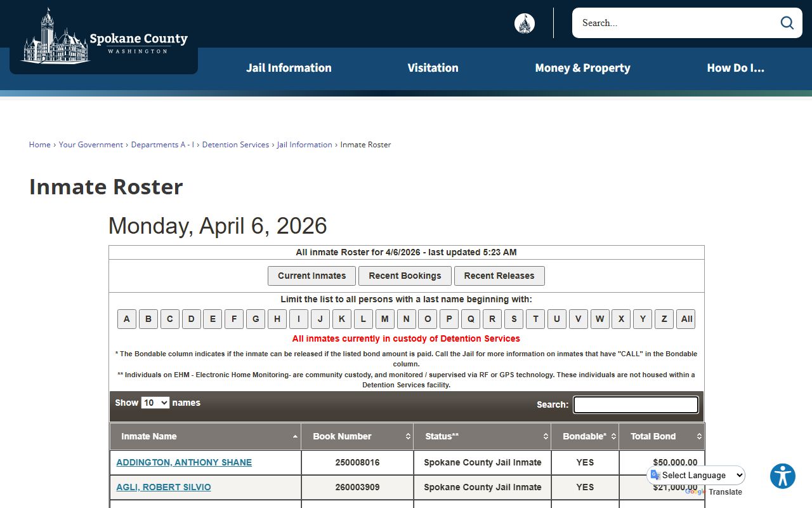812x508 pixels.
Task: Sort the Status column
Action: click(545, 437)
